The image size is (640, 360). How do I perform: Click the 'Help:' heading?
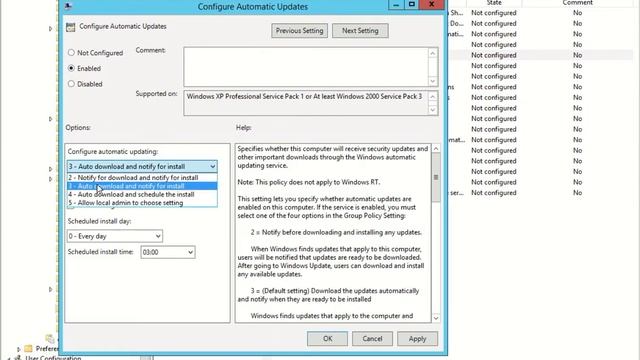[x=243, y=127]
